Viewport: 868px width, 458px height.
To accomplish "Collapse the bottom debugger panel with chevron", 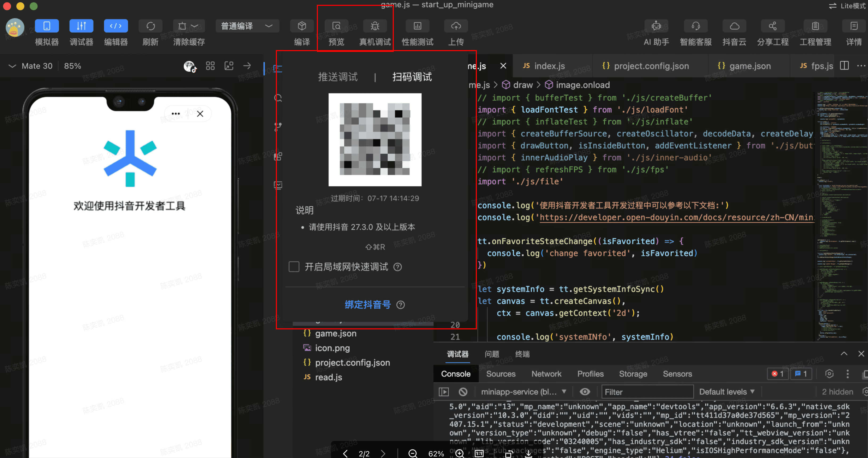I will 844,354.
